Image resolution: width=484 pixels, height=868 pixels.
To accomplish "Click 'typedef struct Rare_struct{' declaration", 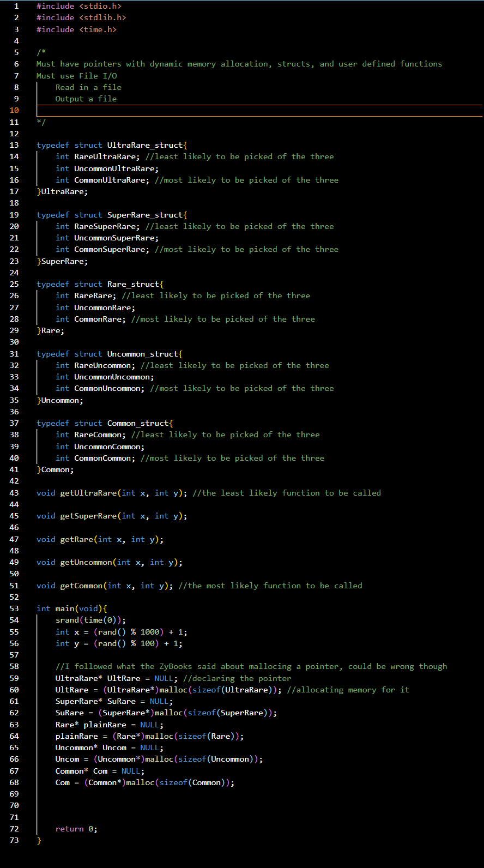I will coord(100,284).
